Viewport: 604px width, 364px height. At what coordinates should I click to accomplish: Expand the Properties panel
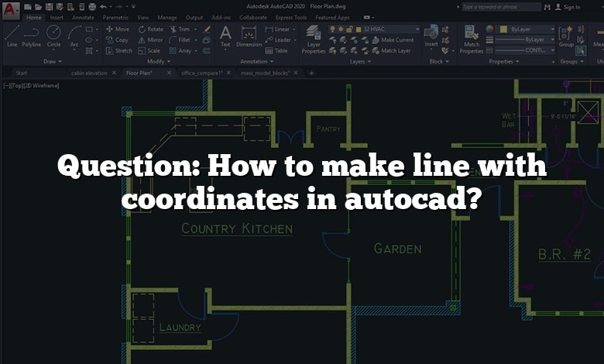tap(504, 61)
